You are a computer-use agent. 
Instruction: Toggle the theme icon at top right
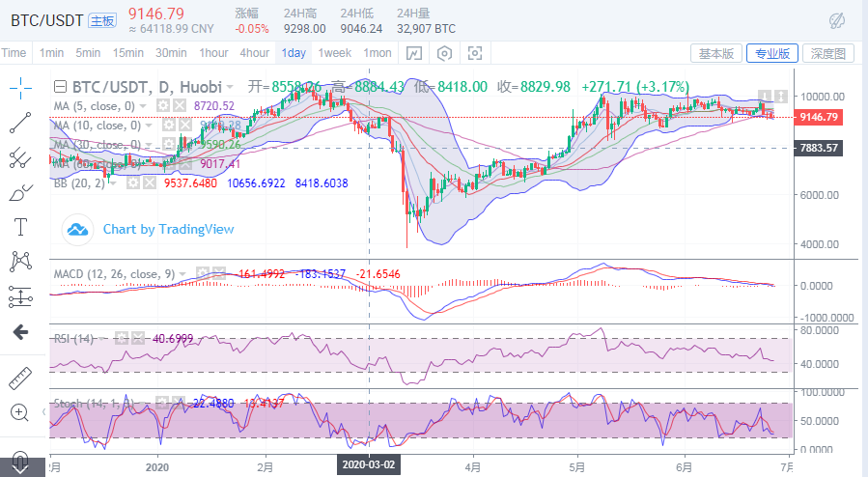pyautogui.click(x=838, y=18)
